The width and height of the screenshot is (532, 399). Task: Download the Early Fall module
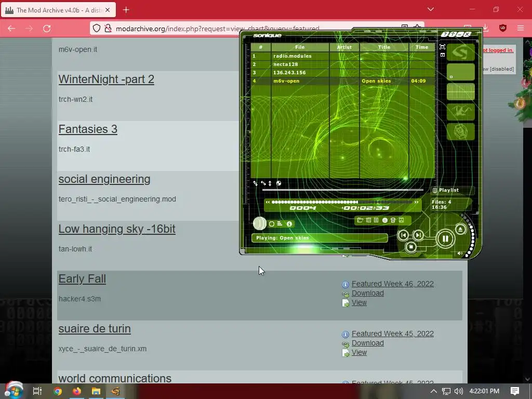pyautogui.click(x=367, y=293)
